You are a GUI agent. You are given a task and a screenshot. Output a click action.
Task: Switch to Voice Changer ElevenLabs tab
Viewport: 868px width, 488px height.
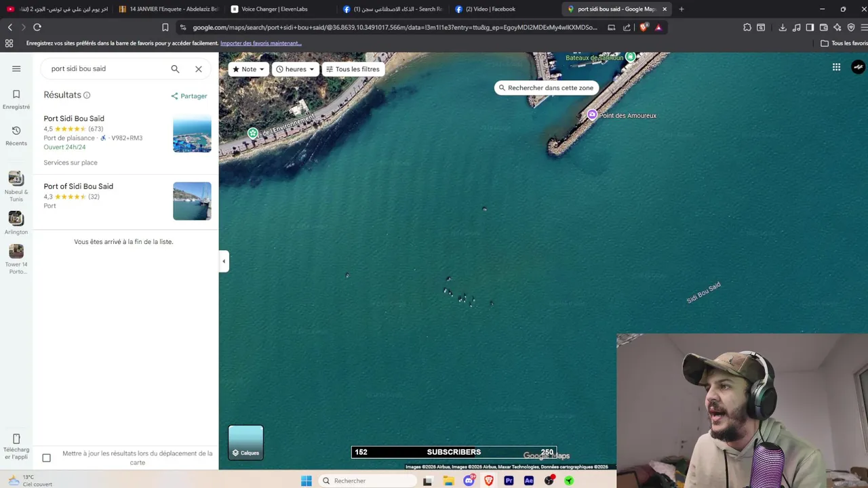coord(279,9)
